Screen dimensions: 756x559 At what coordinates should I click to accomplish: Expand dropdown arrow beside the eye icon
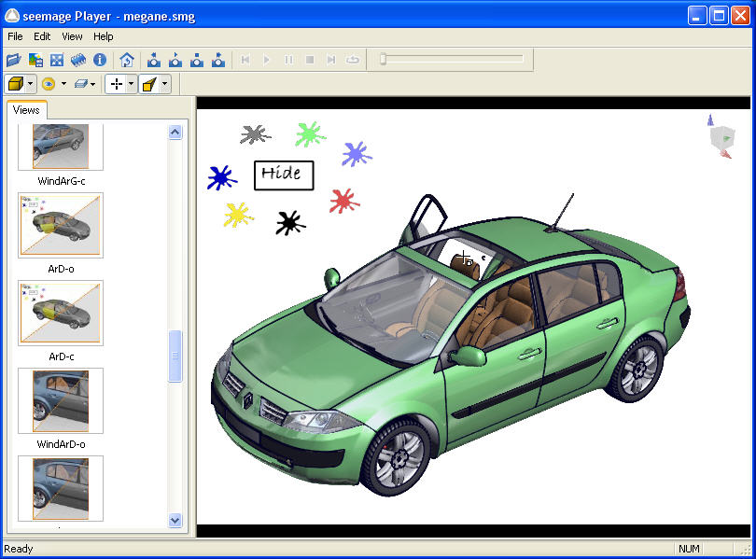click(x=63, y=84)
